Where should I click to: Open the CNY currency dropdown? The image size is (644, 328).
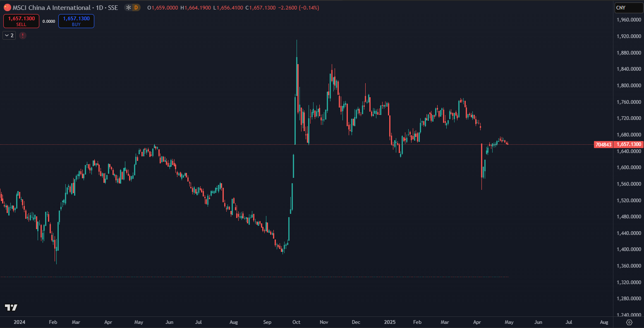[626, 7]
